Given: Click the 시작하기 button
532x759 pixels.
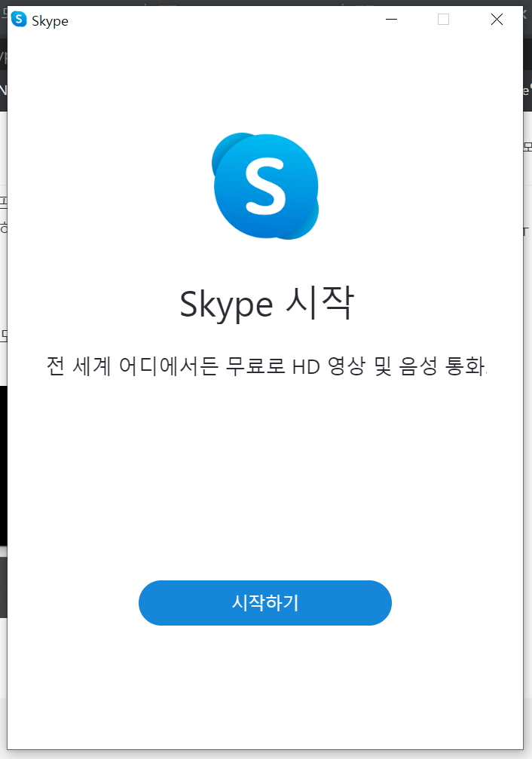Looking at the screenshot, I should pos(264,603).
